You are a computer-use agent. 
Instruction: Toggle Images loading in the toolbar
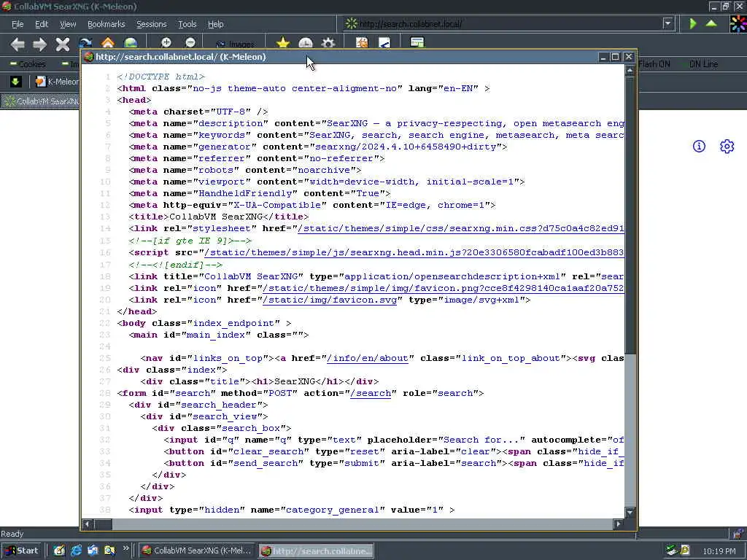pos(235,44)
